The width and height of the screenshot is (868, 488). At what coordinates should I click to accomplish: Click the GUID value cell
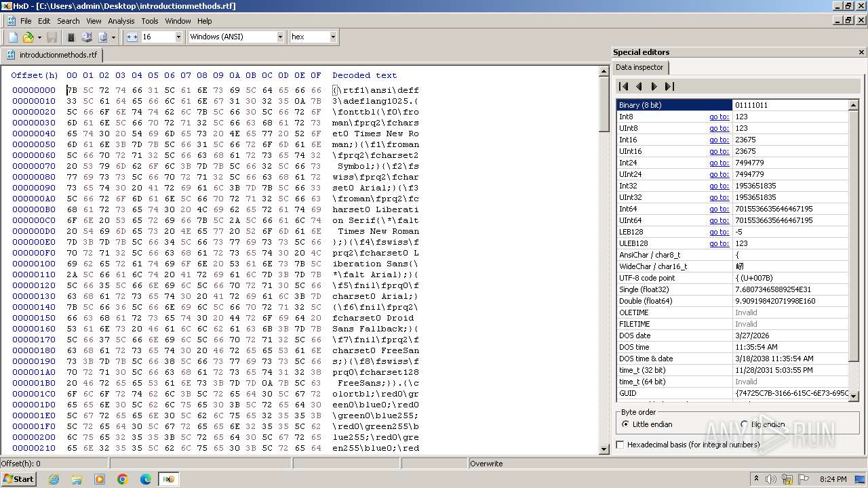(791, 393)
